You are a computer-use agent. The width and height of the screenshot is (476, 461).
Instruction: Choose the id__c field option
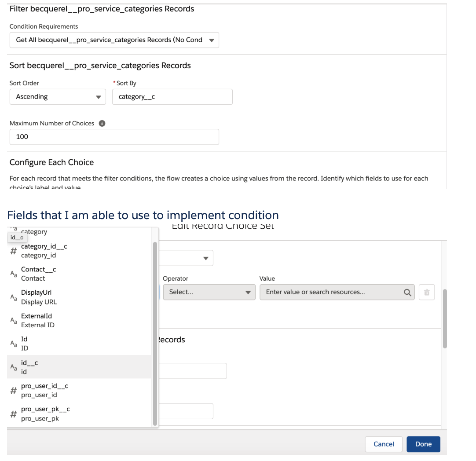(x=30, y=367)
